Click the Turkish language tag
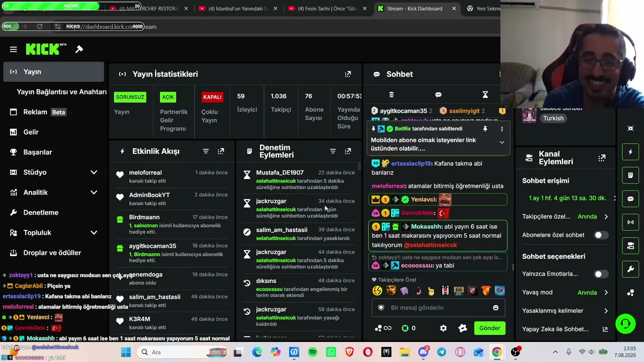 click(x=553, y=118)
